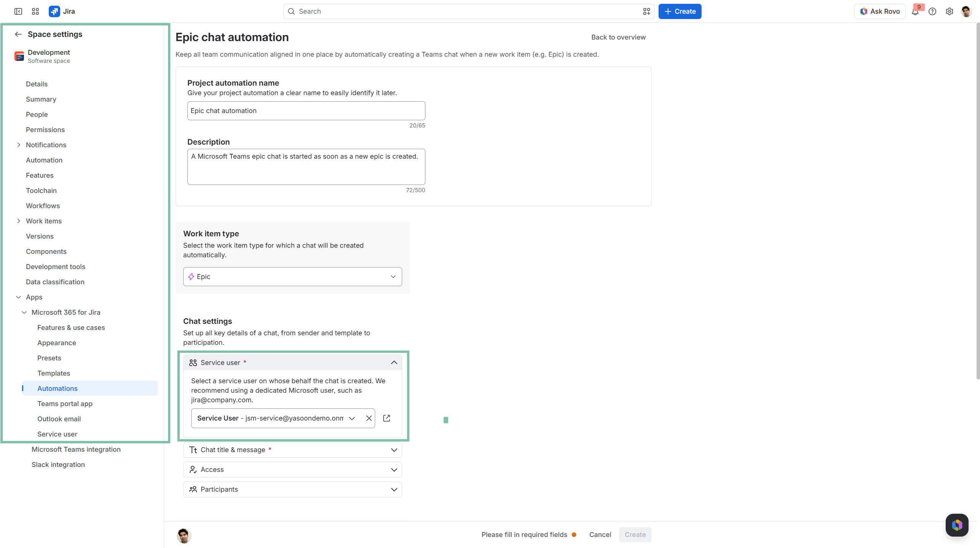The image size is (980, 548).
Task: Collapse Microsoft 365 for Jira section
Action: point(24,312)
